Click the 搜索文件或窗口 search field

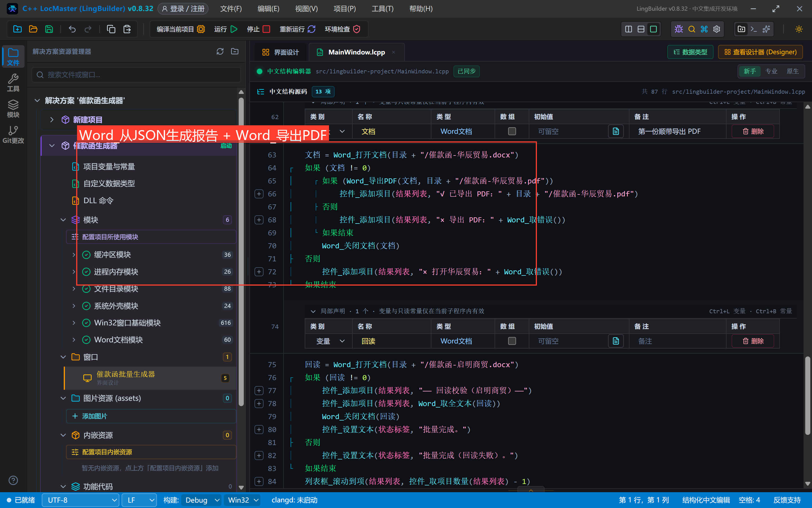(136, 75)
